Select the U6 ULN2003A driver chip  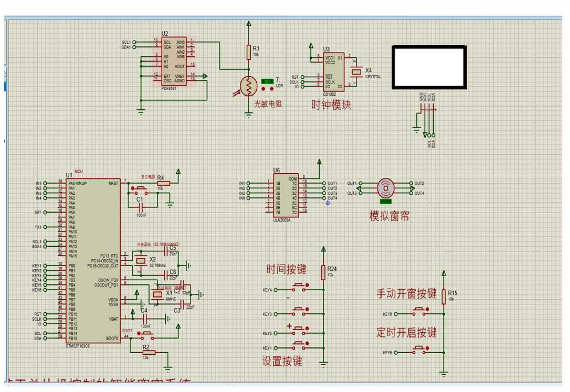[x=286, y=195]
